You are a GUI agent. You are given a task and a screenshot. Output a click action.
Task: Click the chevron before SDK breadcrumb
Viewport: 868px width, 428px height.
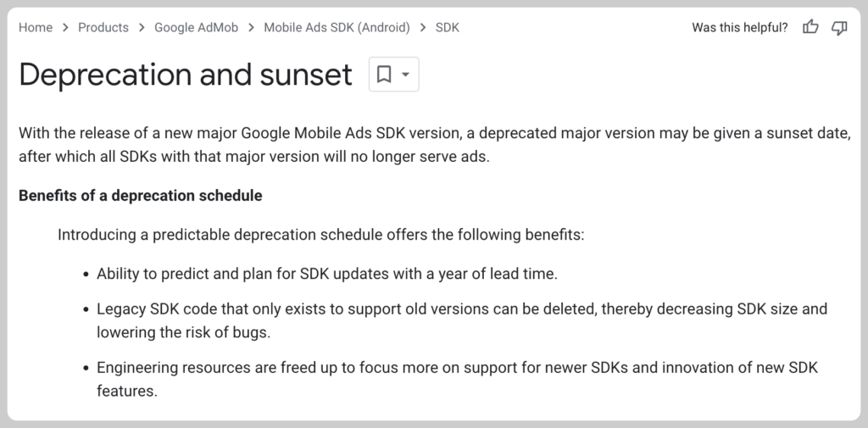(x=422, y=27)
